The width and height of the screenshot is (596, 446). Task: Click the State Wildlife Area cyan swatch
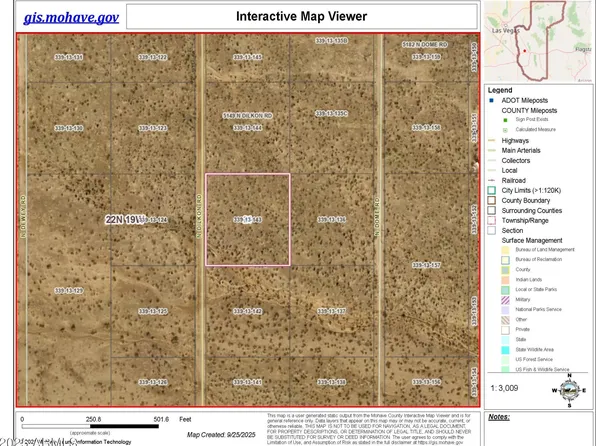click(x=505, y=350)
